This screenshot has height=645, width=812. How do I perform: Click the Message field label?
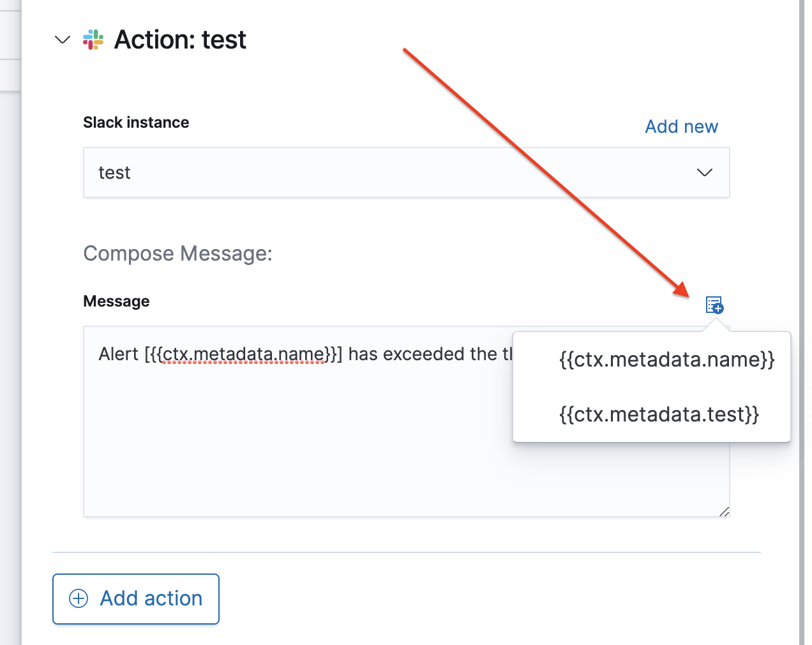coord(116,301)
